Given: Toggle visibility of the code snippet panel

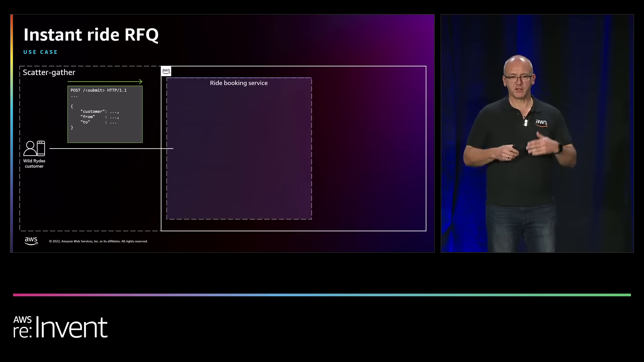Looking at the screenshot, I should (x=105, y=114).
